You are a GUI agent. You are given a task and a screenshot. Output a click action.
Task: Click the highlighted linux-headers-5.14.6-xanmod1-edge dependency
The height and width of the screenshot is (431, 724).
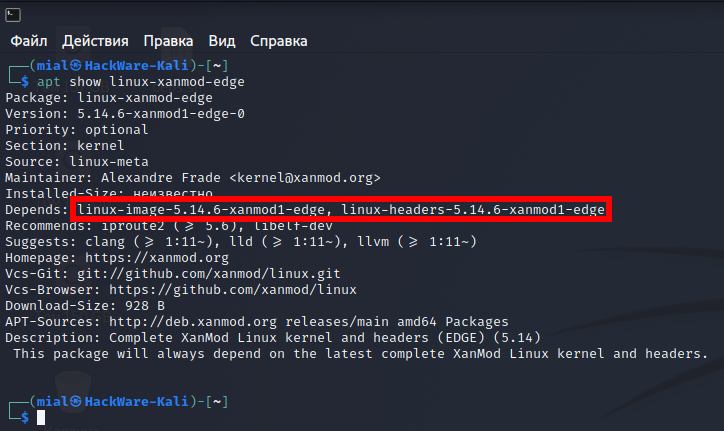pyautogui.click(x=473, y=210)
